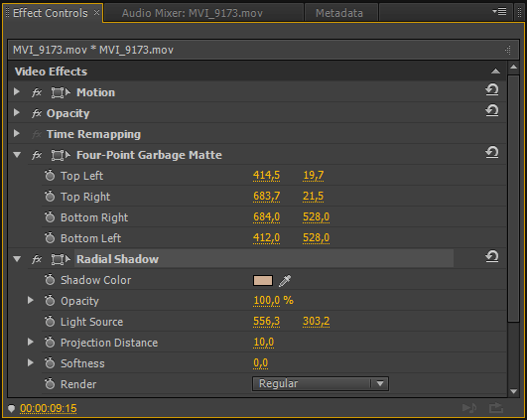Screen dimensions: 527x420
Task: Toggle stopwatch for Projection Distance
Action: (50, 342)
